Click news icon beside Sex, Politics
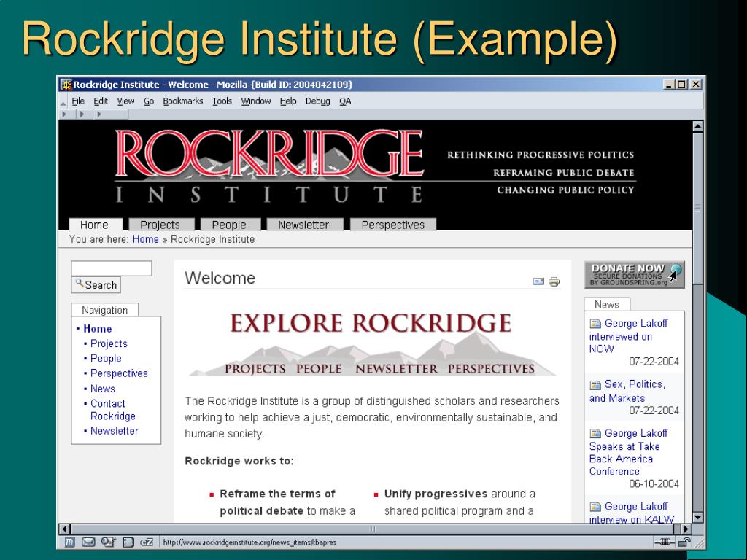Viewport: 747px width, 560px height. [x=595, y=385]
